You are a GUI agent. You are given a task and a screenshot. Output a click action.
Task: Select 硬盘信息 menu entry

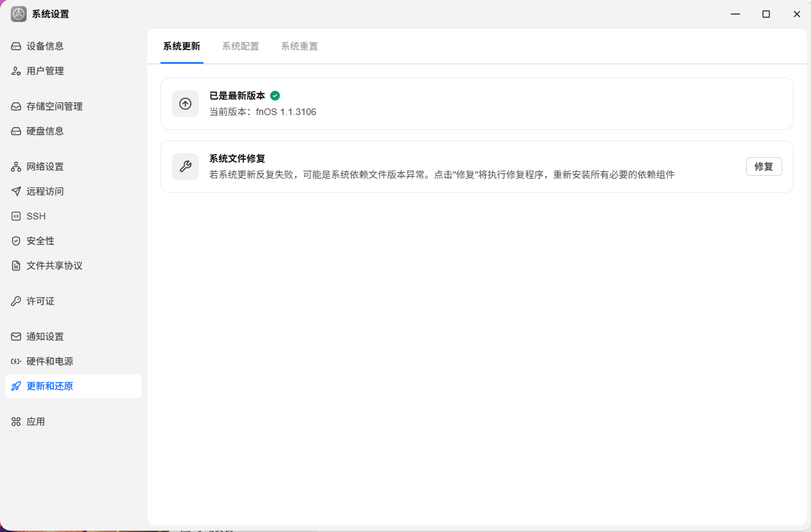pos(74,131)
